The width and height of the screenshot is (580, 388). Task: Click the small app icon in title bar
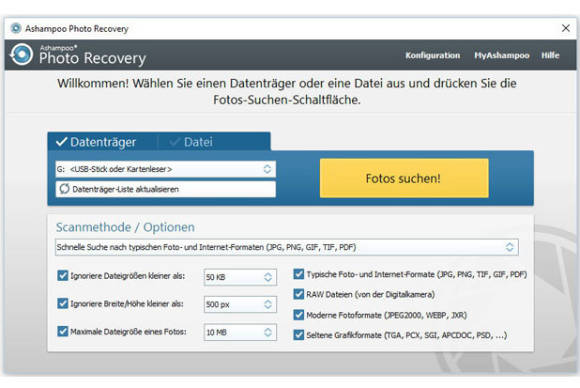16,28
